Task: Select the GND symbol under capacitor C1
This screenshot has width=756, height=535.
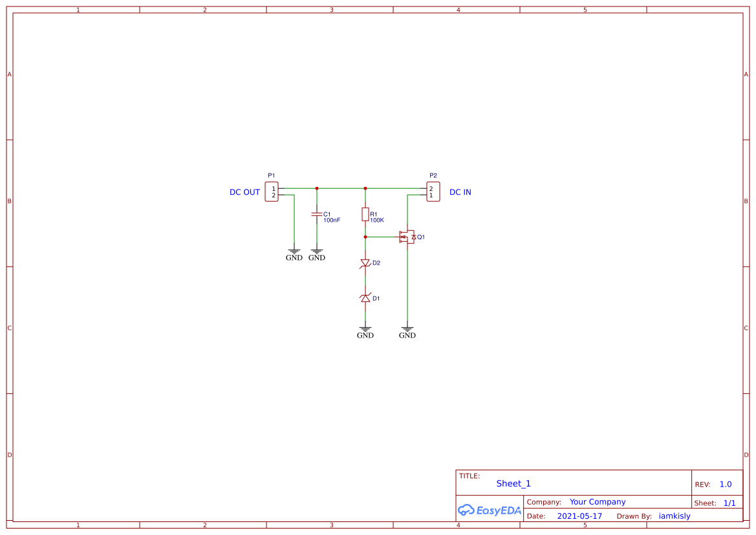Action: coord(316,251)
